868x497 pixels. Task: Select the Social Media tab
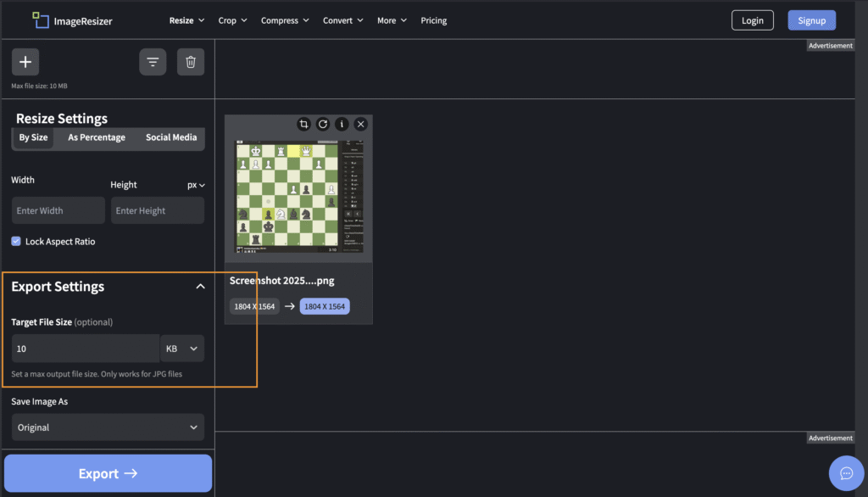coord(171,137)
